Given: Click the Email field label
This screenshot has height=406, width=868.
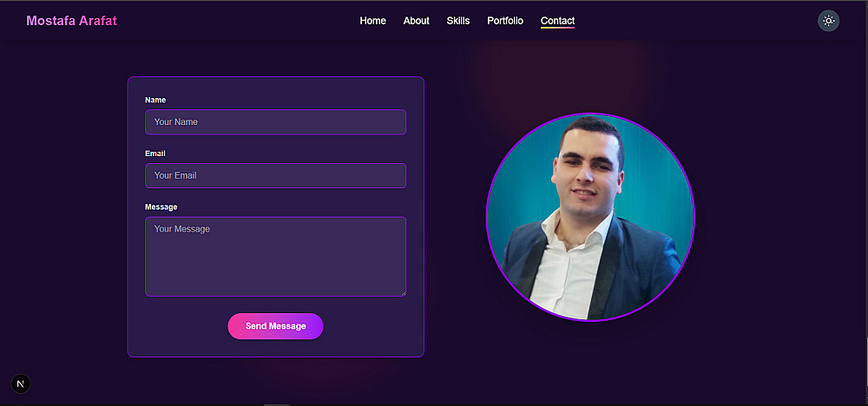Looking at the screenshot, I should [x=155, y=154].
